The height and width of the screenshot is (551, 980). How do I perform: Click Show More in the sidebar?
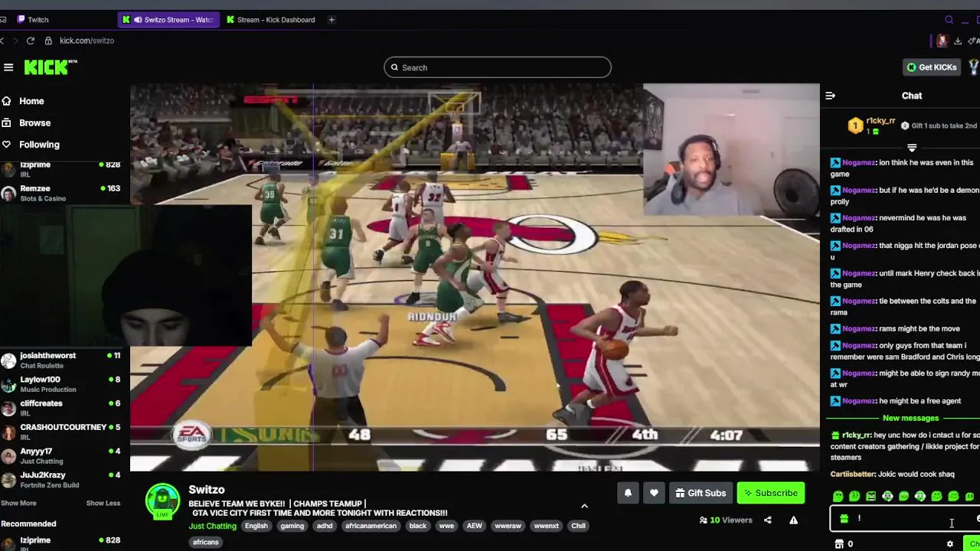[18, 504]
